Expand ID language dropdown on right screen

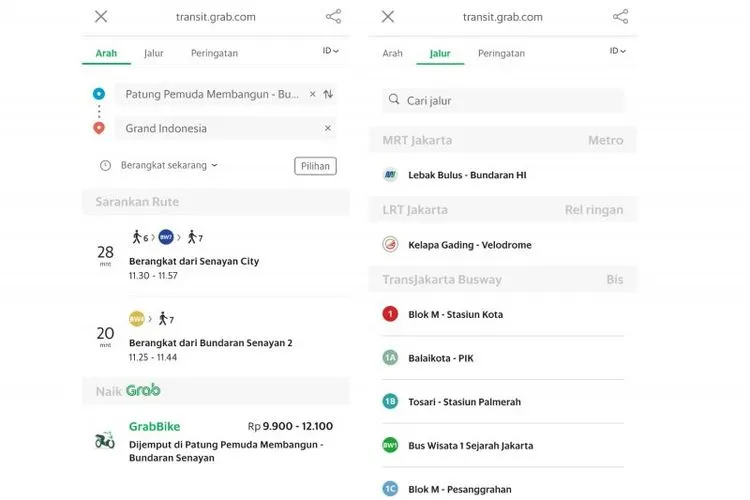(618, 51)
